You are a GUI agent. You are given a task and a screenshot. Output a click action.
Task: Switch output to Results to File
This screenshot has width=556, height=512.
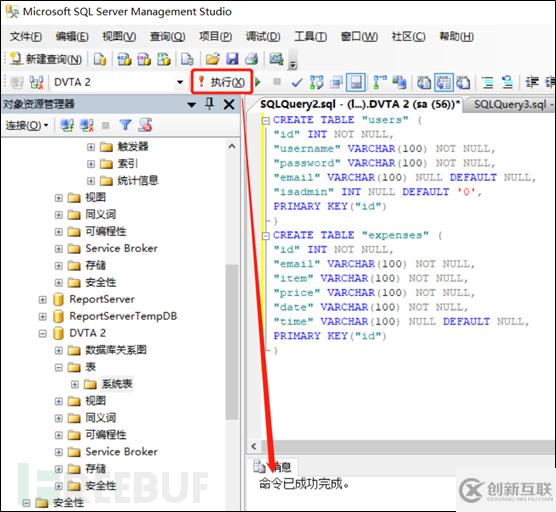(463, 83)
